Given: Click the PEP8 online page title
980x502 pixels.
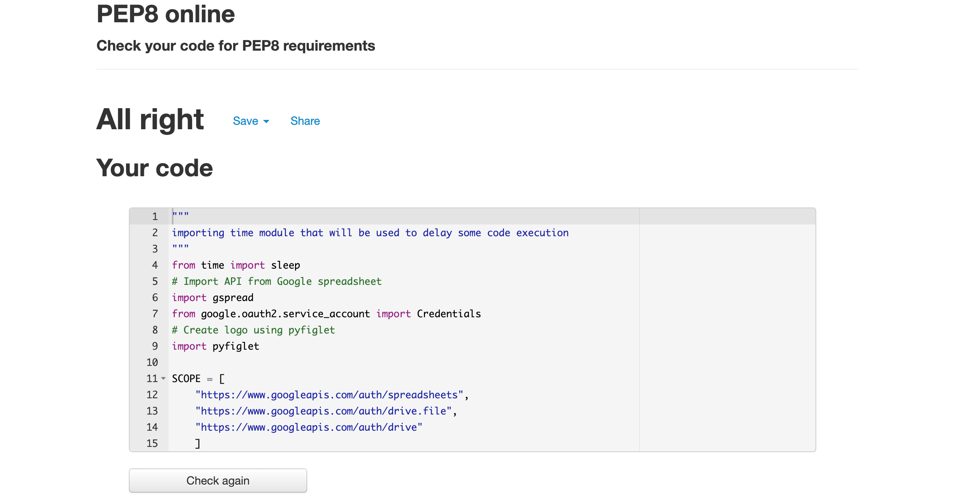Looking at the screenshot, I should 165,14.
